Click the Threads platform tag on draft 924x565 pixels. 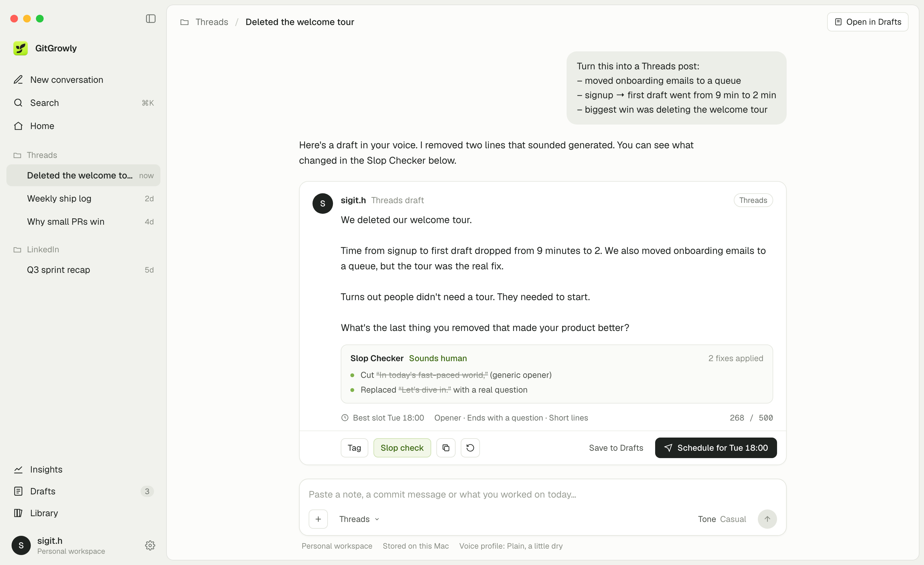[753, 200]
